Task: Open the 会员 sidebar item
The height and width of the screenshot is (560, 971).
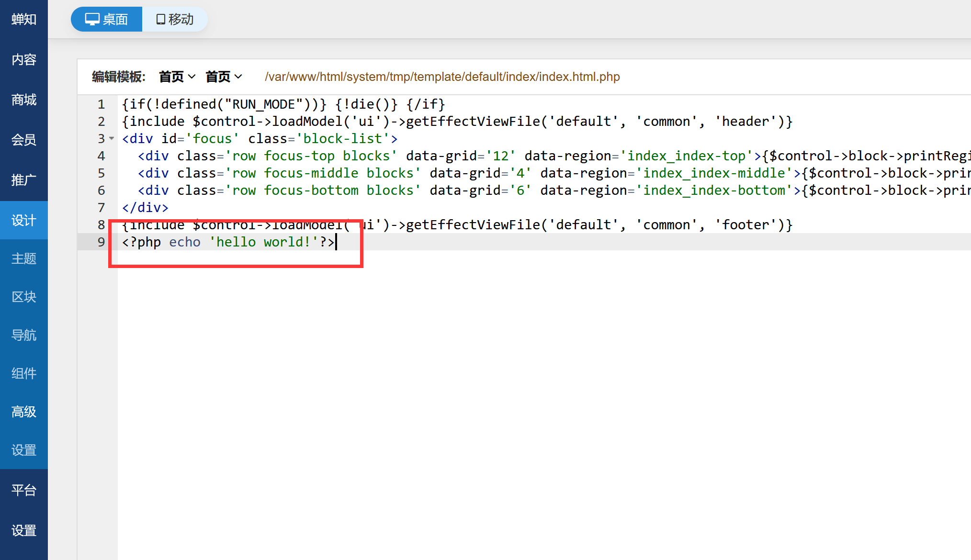Action: [24, 140]
